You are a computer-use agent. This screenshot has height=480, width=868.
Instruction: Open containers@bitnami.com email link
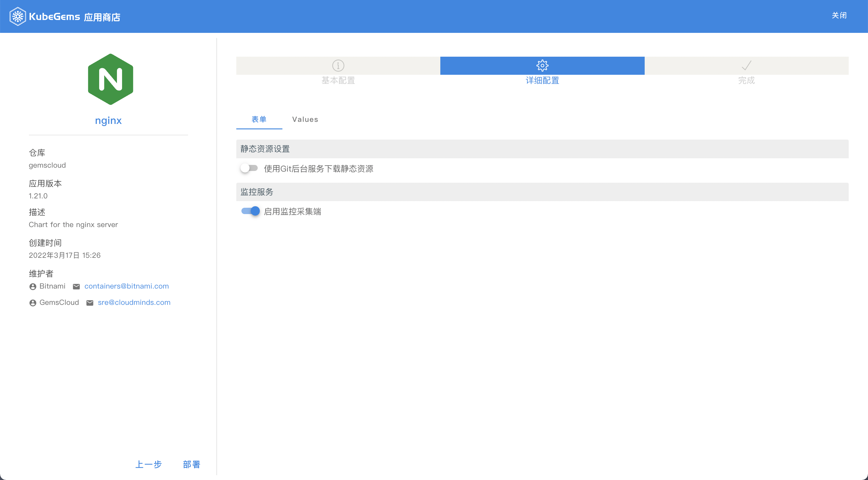[126, 286]
